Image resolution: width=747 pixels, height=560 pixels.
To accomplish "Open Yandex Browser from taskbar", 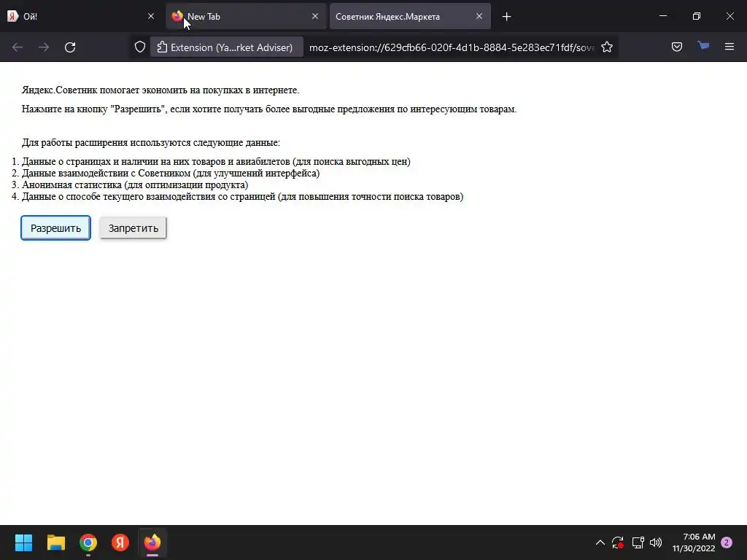I will point(120,542).
